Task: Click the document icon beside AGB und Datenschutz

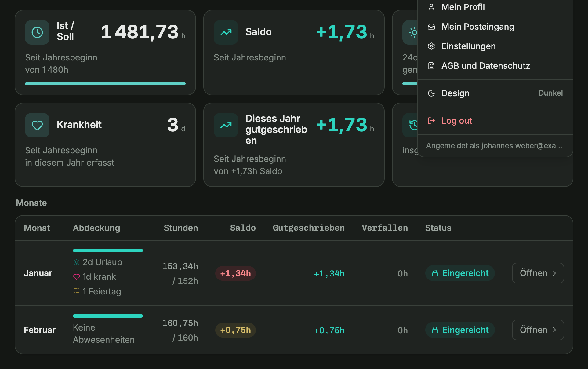Action: coord(431,66)
